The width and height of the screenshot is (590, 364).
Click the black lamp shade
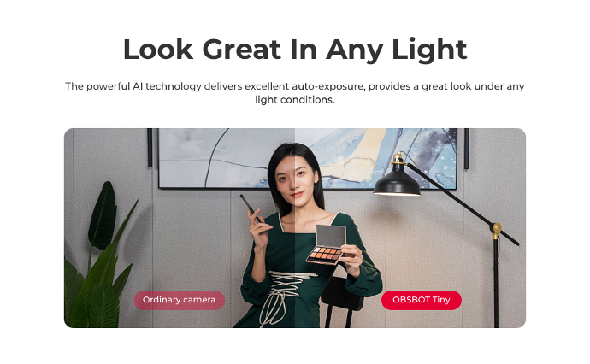click(397, 182)
